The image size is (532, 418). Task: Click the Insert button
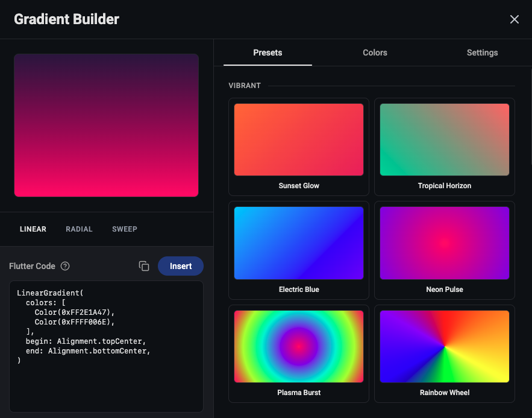[181, 265]
